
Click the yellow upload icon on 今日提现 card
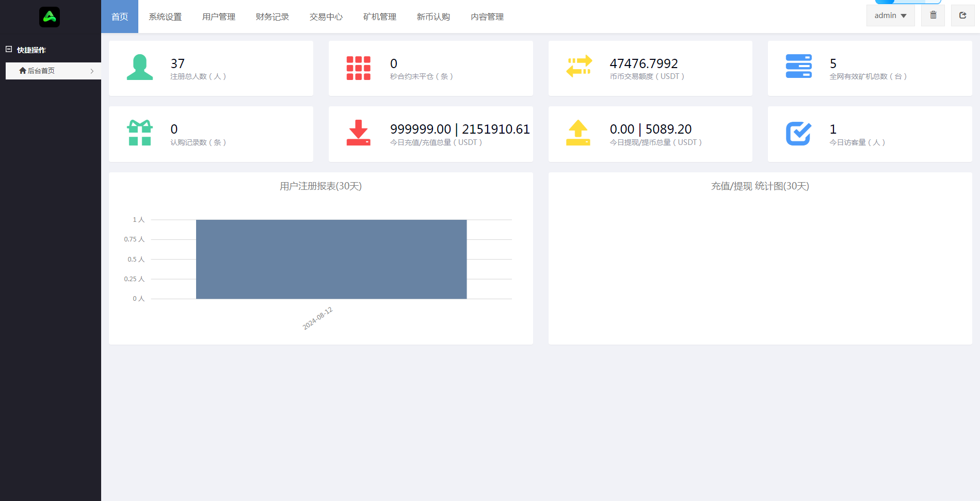click(x=579, y=134)
